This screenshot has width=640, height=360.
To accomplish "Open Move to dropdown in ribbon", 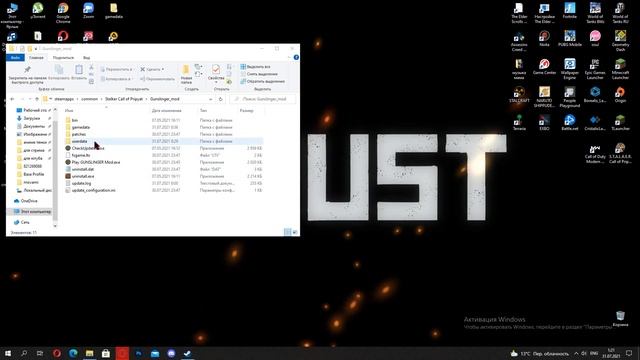I will 116,69.
